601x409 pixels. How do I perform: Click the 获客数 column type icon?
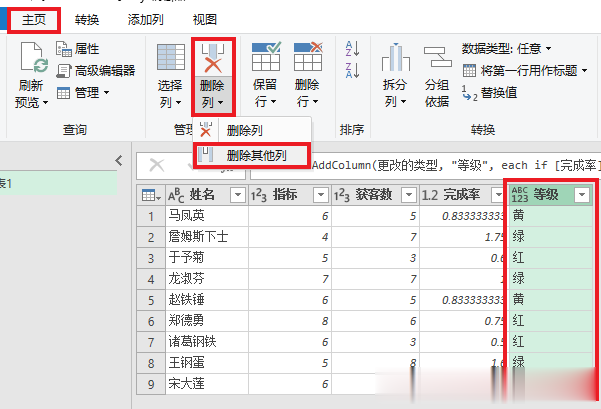point(342,195)
